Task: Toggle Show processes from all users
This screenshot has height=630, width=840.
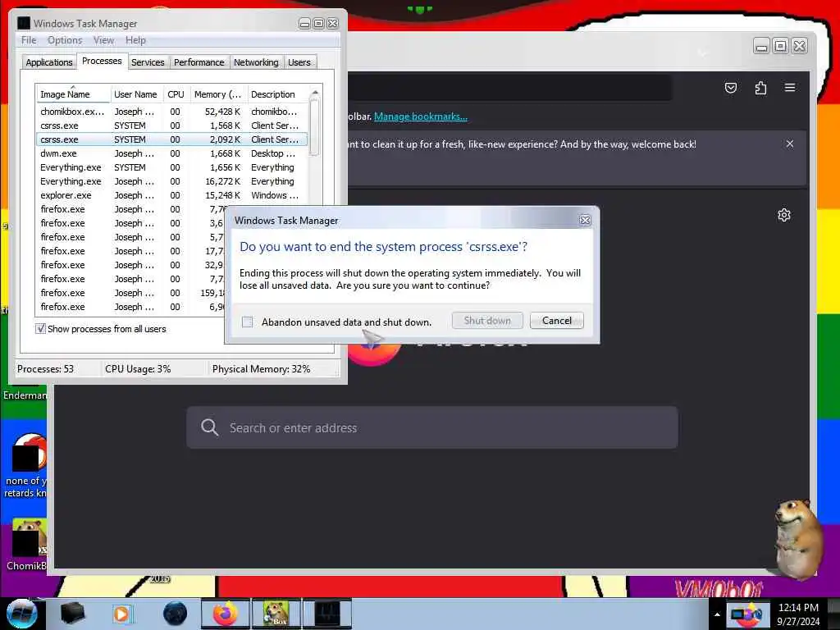Action: (x=40, y=328)
